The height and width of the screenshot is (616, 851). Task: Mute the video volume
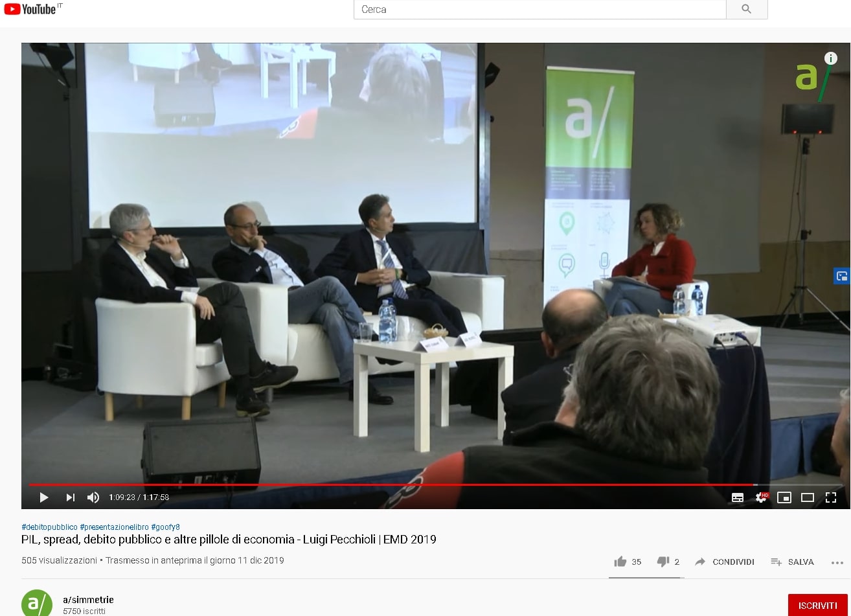coord(93,497)
